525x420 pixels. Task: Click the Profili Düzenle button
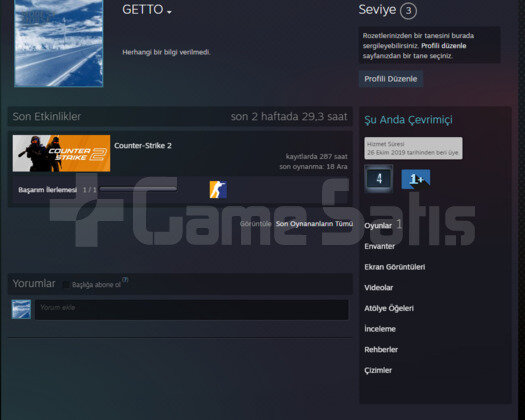[391, 79]
